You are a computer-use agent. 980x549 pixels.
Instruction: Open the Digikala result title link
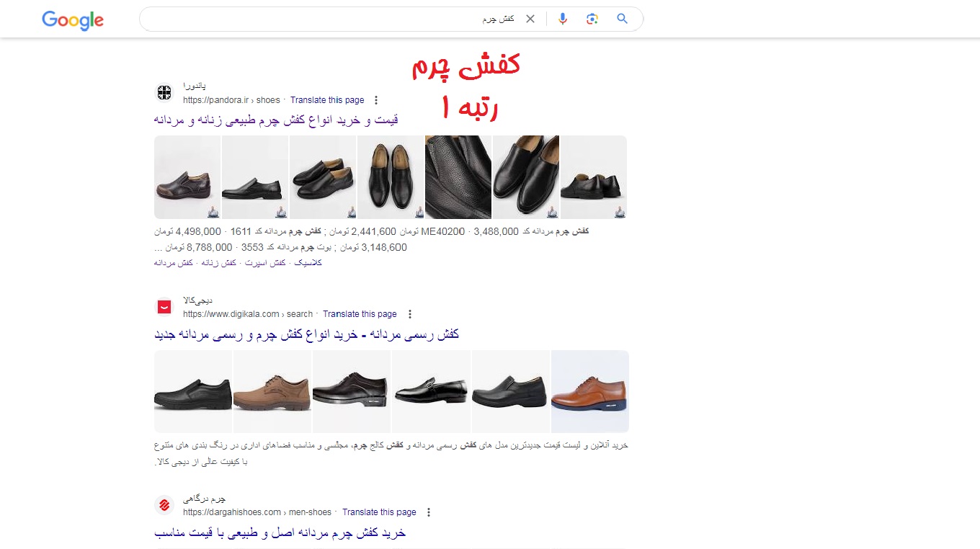[x=306, y=334]
